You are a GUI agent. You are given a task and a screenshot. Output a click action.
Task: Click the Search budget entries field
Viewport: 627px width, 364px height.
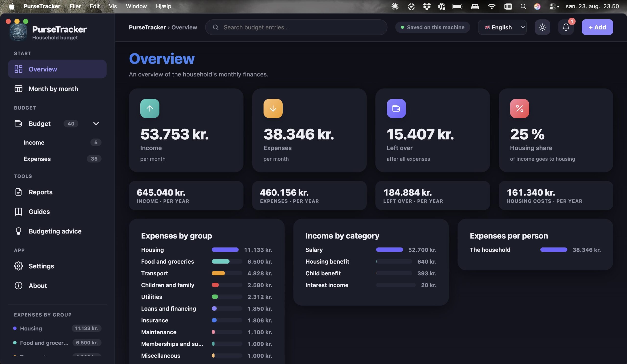[296, 27]
